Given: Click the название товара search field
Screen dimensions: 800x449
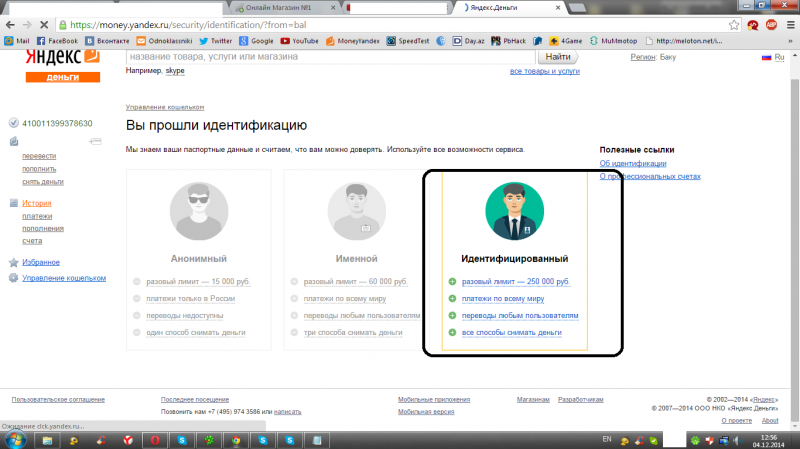Looking at the screenshot, I should pos(331,57).
